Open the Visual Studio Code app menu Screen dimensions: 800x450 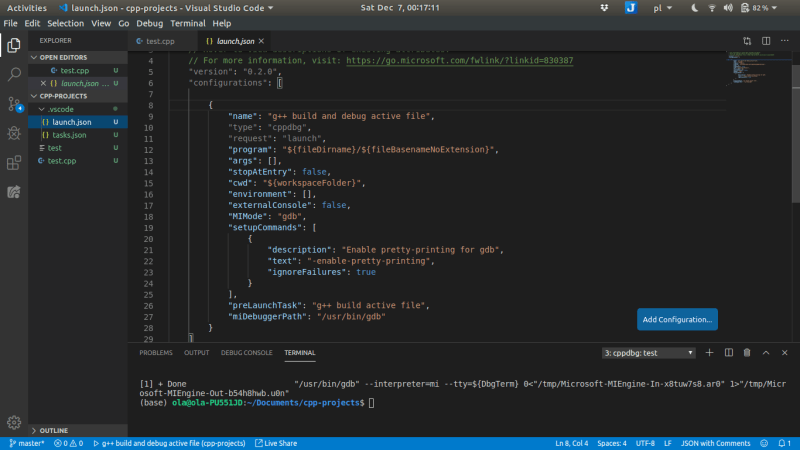click(x=166, y=8)
